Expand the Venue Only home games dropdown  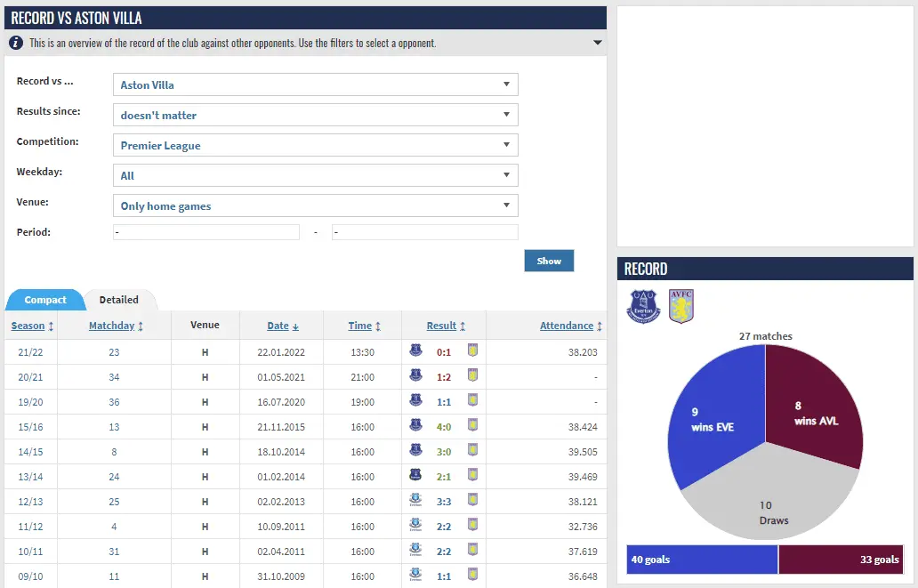tap(316, 206)
